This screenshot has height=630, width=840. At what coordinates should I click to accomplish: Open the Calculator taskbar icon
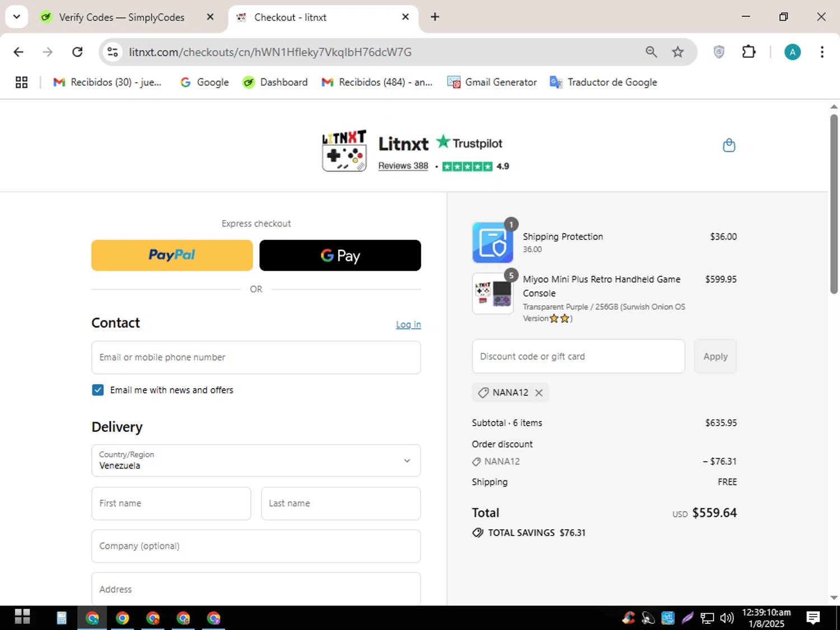click(62, 618)
